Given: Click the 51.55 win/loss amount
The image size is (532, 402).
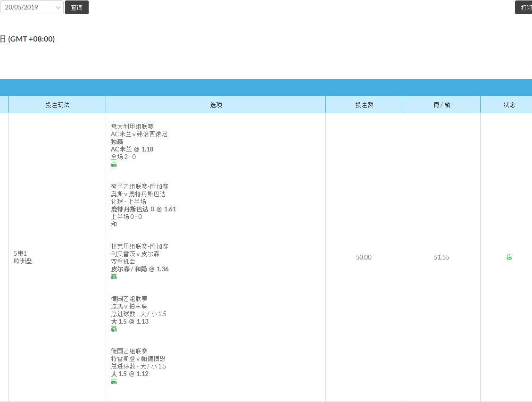Looking at the screenshot, I should coord(441,257).
